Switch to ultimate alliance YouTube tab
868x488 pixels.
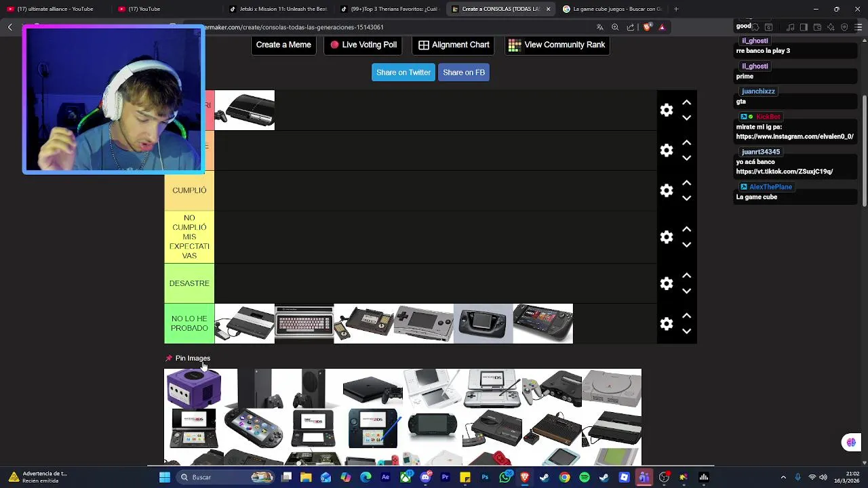point(54,9)
